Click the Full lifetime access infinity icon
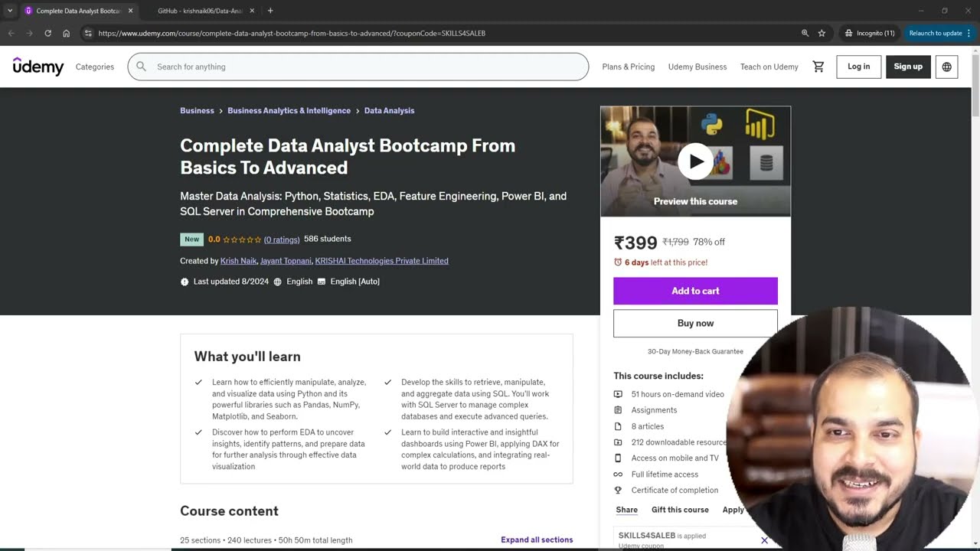 pos(618,474)
